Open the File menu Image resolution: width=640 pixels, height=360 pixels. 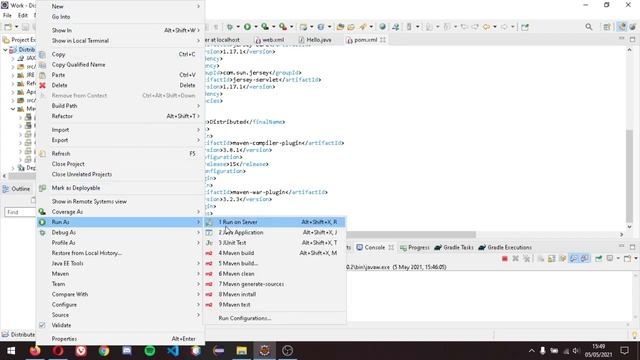(x=7, y=15)
